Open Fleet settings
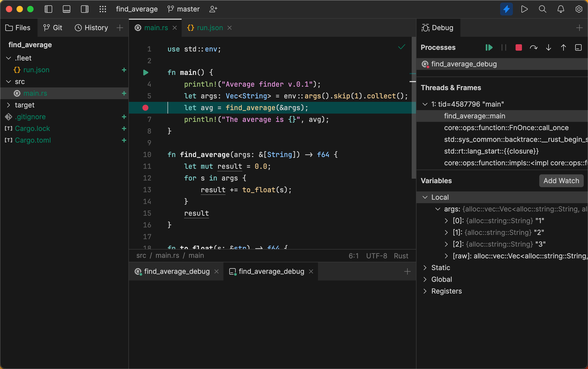 579,9
